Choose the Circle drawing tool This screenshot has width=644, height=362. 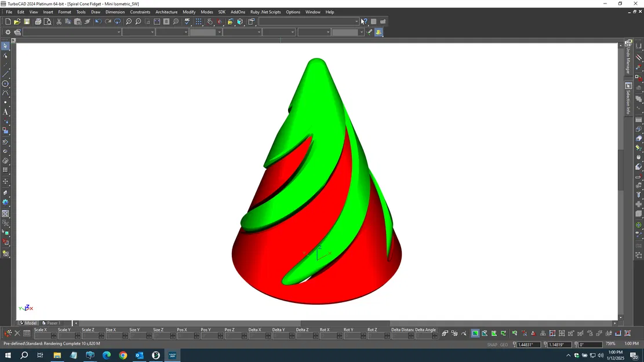(5, 84)
